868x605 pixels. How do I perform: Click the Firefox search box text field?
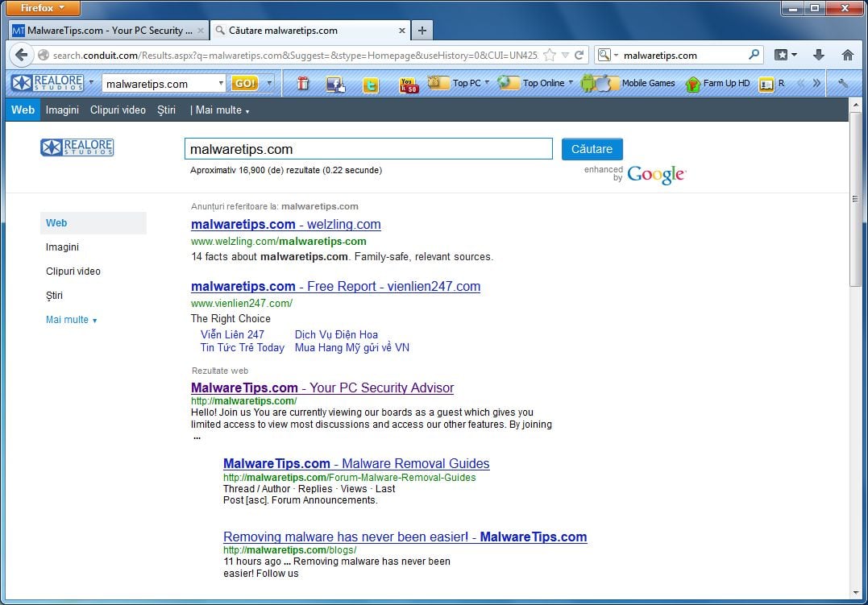683,56
